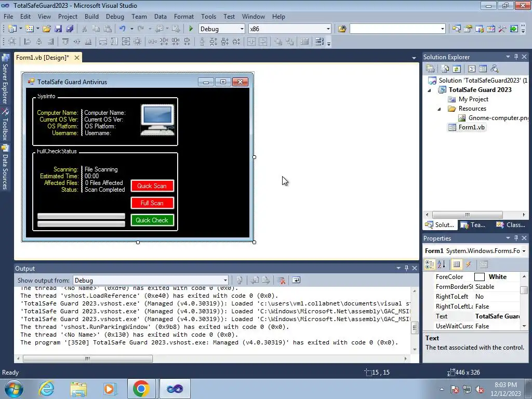The image size is (532, 399).
Task: Show events with lightning bolt icon
Action: click(469, 264)
